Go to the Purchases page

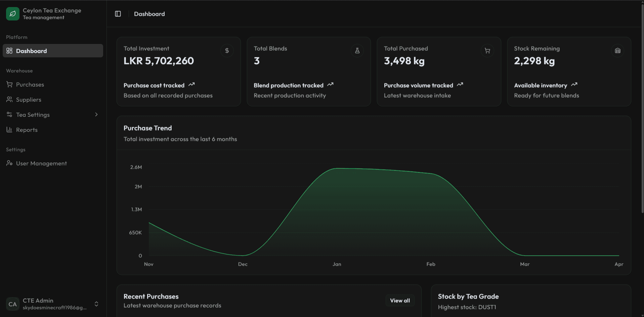point(30,85)
